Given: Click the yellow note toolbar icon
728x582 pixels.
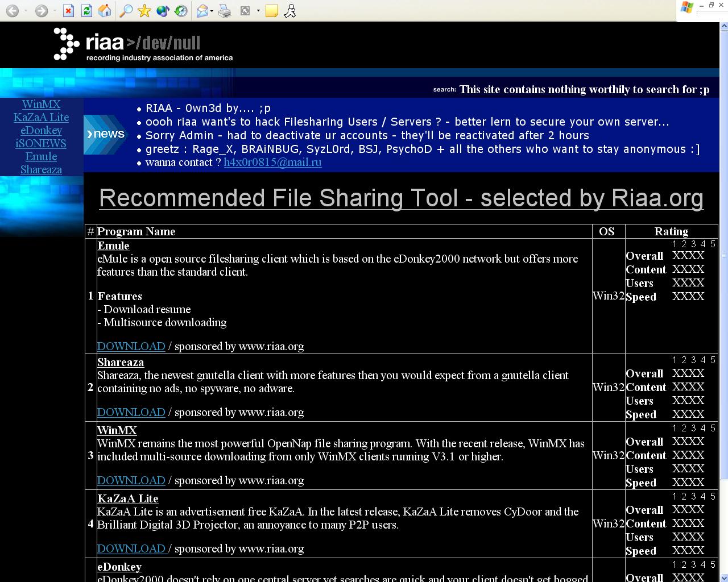Looking at the screenshot, I should (272, 11).
